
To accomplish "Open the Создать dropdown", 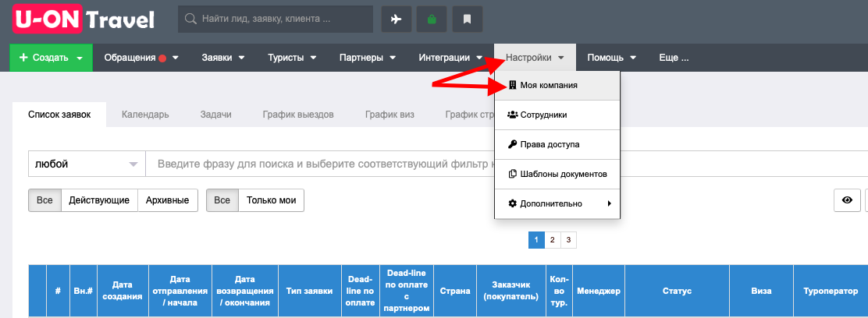I will pos(51,58).
